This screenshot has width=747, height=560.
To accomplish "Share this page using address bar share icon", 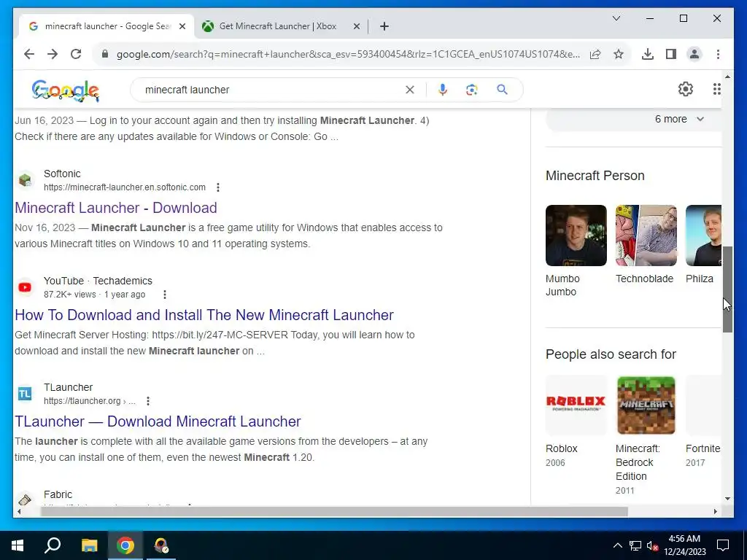I will coord(595,54).
